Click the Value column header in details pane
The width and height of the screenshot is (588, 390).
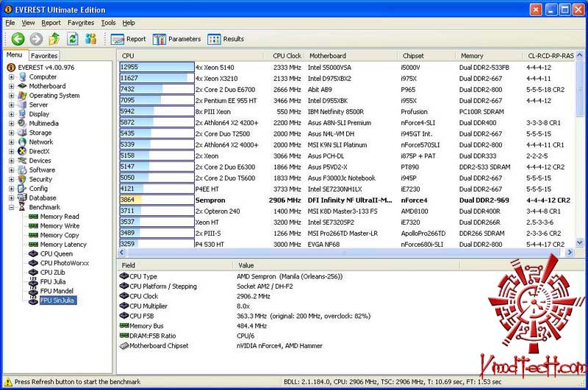coord(346,265)
